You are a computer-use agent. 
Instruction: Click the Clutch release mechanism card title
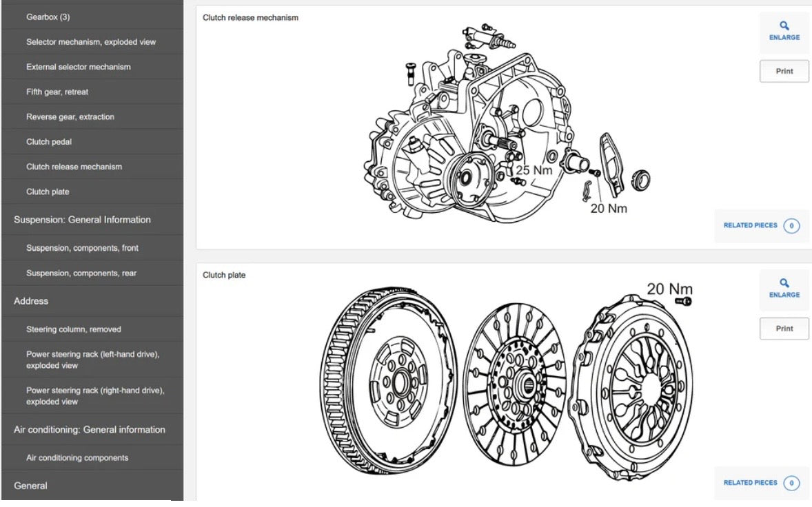point(250,18)
